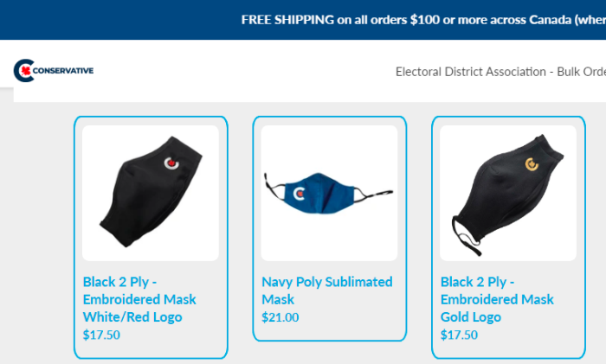Open the black mask gold logo photo

(x=508, y=193)
